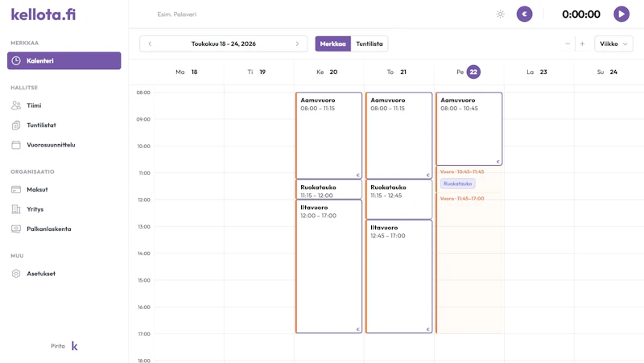Select the Ma 18 day header
The width and height of the screenshot is (644, 363).
187,72
